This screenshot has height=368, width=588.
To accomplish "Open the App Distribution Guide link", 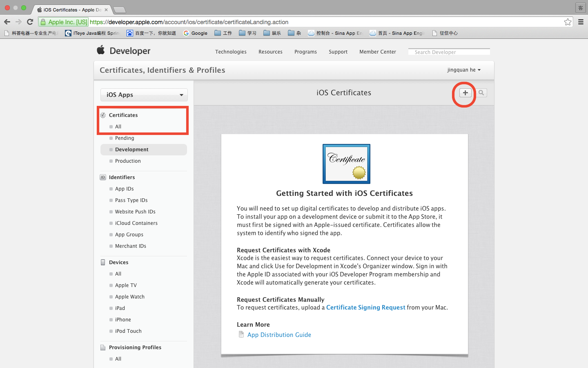I will [x=279, y=335].
